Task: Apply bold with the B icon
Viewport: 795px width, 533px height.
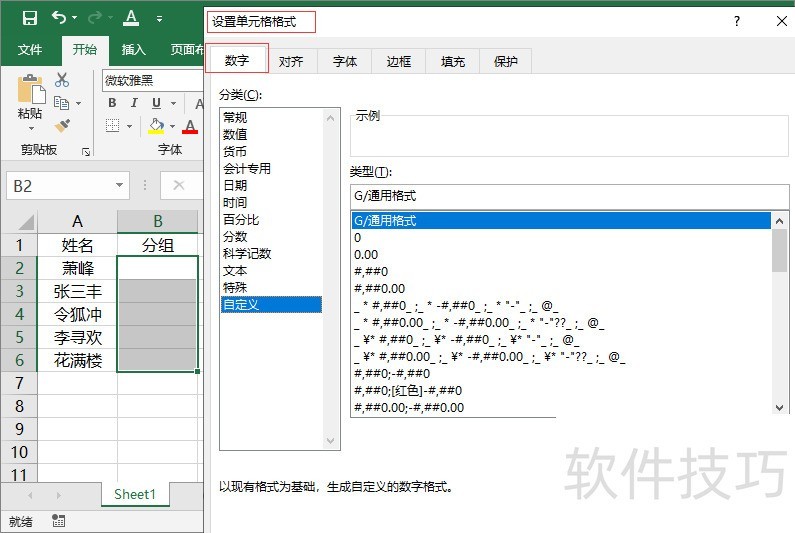Action: (x=112, y=103)
